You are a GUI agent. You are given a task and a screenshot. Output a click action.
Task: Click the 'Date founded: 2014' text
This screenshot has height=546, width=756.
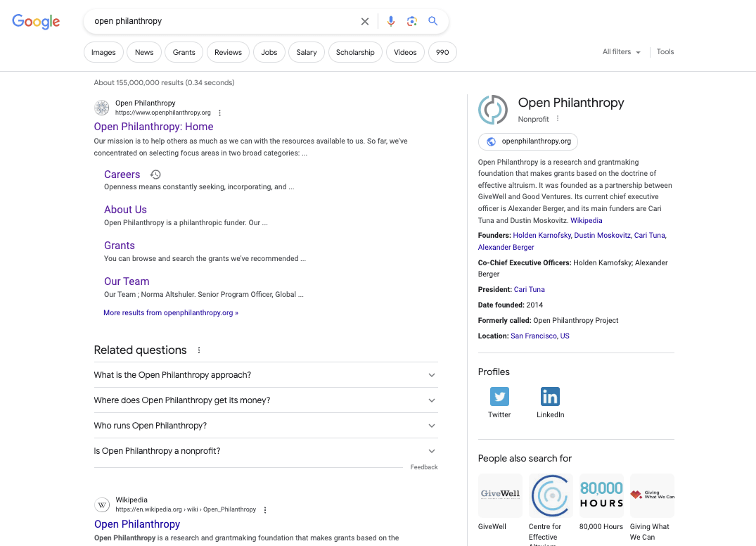click(x=510, y=305)
